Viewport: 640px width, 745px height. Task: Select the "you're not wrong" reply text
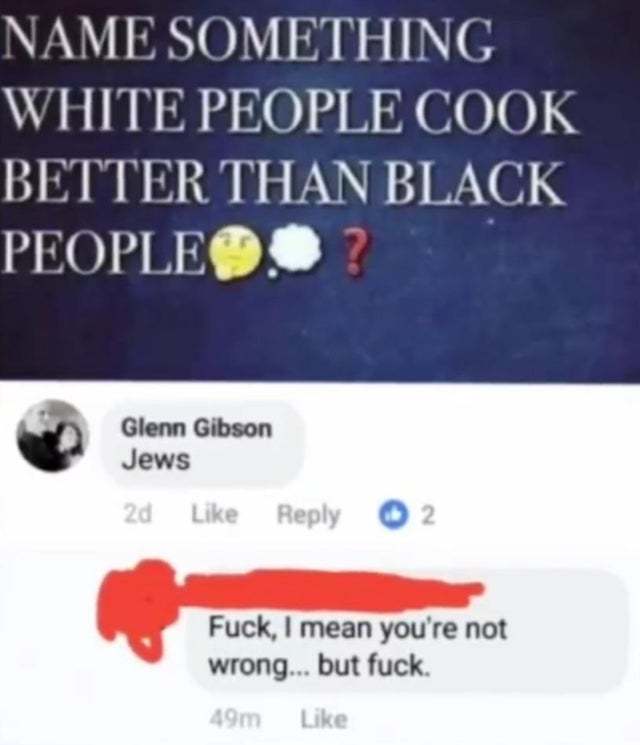(x=359, y=647)
